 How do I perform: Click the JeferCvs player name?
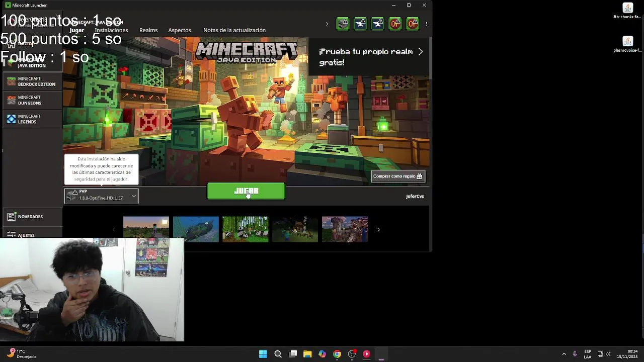point(415,196)
